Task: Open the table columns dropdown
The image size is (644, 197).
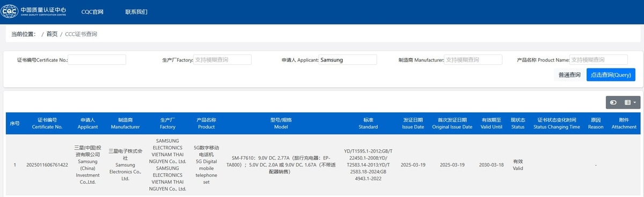Action: 630,102
